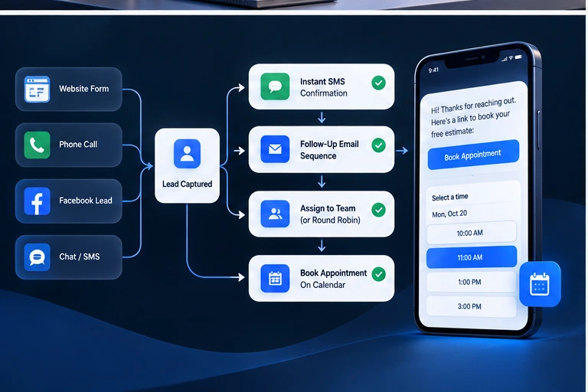Click the Assign to Team text
Screen dimensions: 588x392
tap(328, 208)
